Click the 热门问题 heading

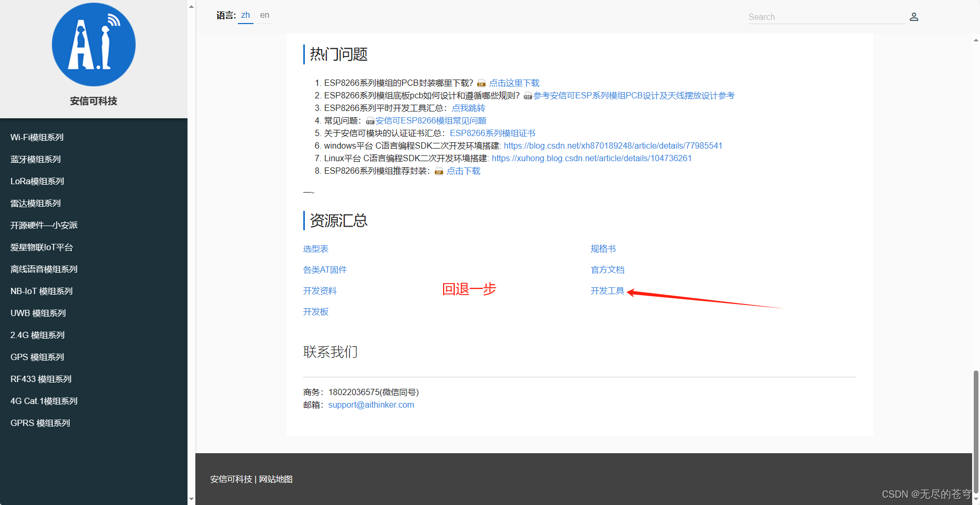tap(339, 54)
